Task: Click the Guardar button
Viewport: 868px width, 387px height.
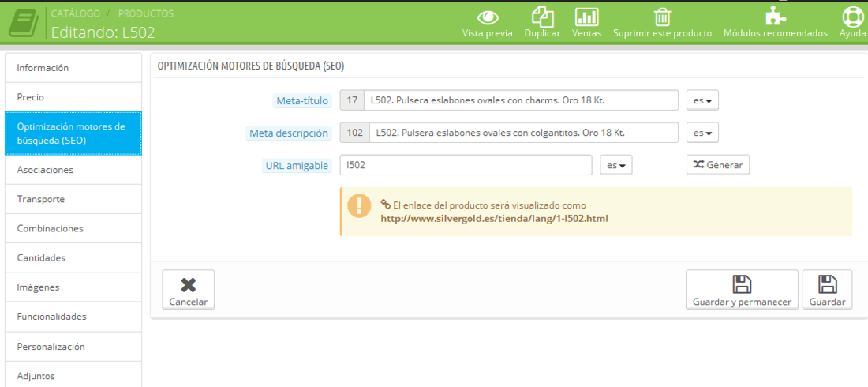Action: 827,289
